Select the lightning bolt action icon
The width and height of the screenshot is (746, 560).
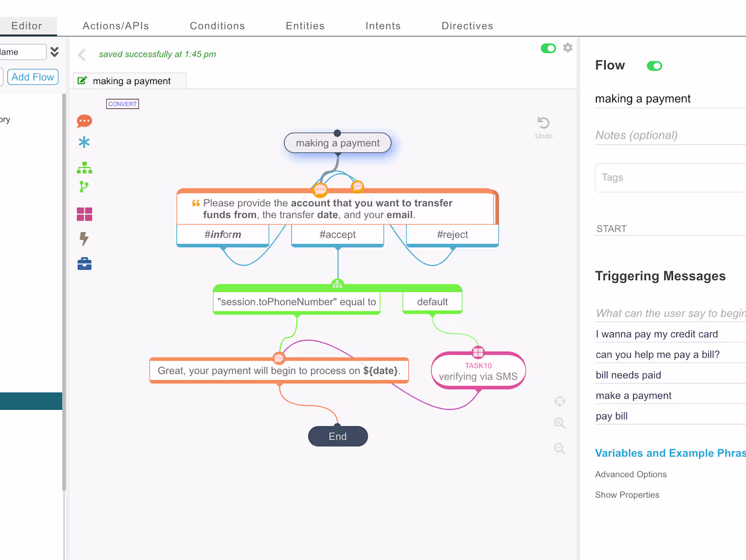tap(84, 239)
